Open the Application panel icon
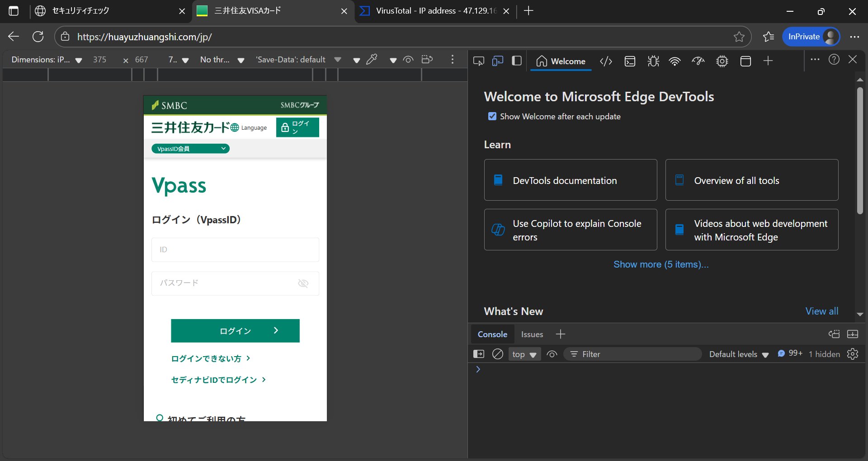 [x=746, y=61]
